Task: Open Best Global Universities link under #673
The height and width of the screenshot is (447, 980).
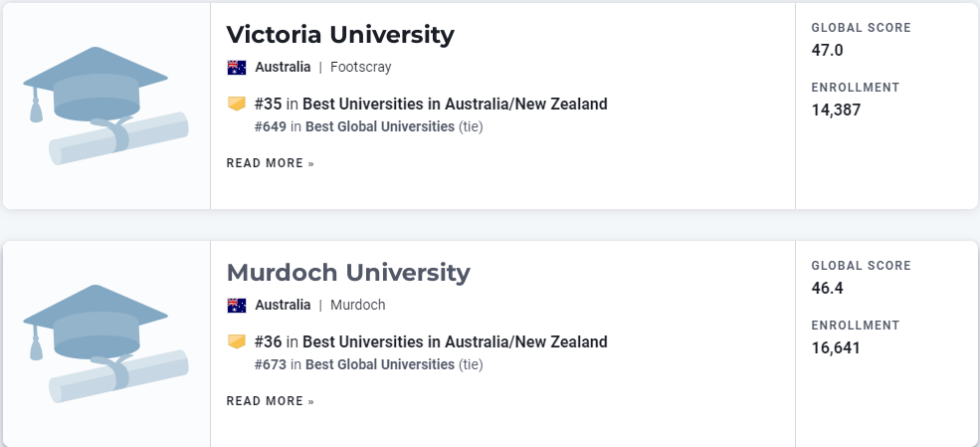Action: point(380,364)
